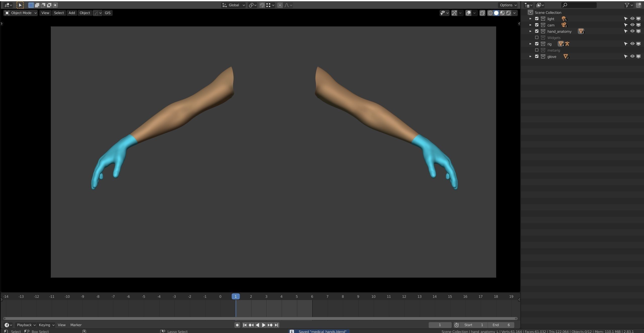Open the View menu in viewport header
644x333 pixels.
(45, 13)
